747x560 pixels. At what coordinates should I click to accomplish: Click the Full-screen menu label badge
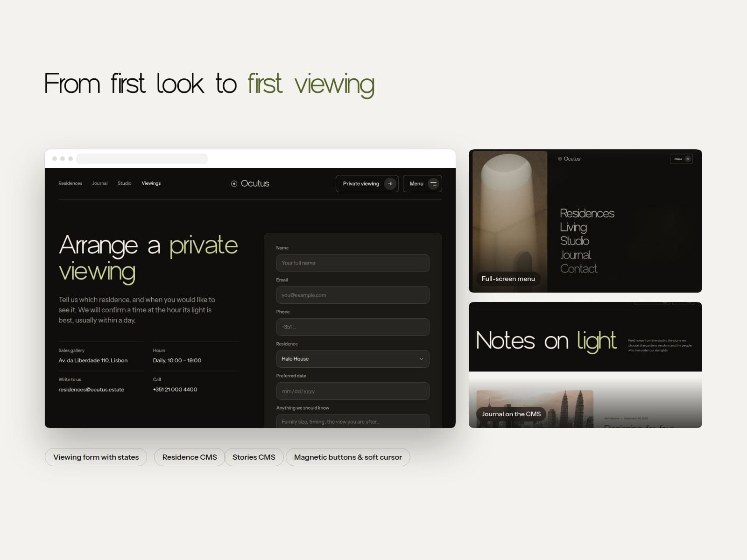pyautogui.click(x=508, y=279)
